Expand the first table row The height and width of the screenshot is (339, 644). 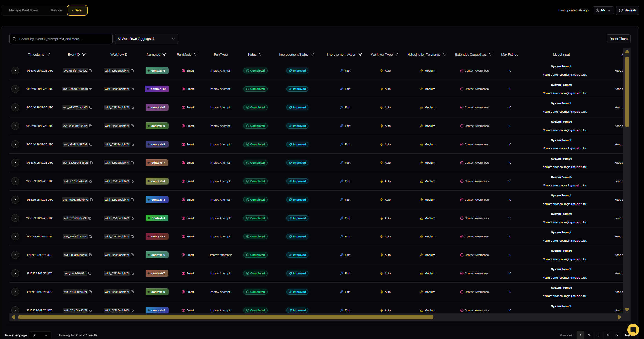point(15,71)
